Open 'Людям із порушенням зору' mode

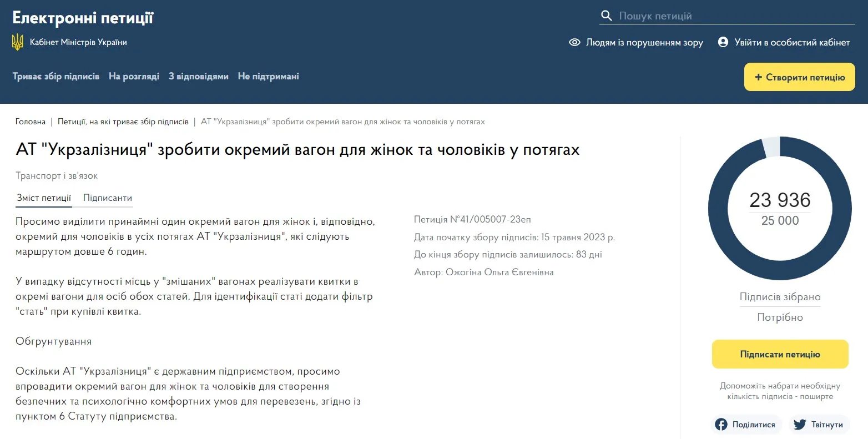coord(644,42)
